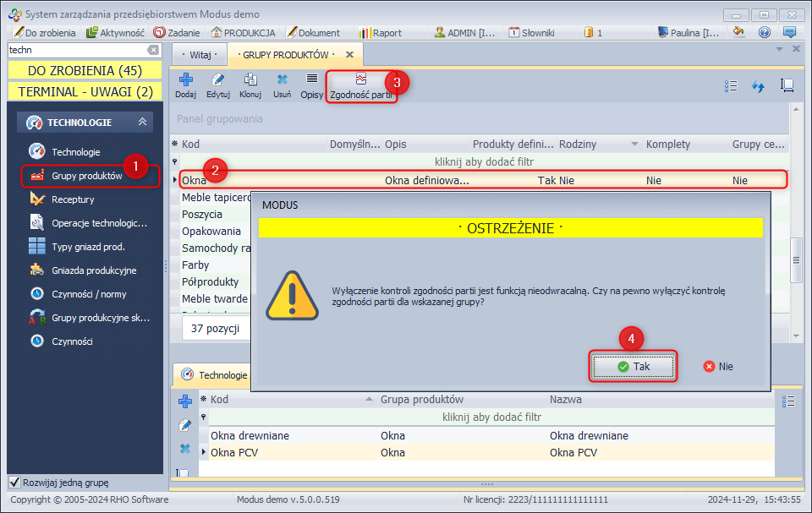Open Opisy descriptions tool

[x=312, y=81]
